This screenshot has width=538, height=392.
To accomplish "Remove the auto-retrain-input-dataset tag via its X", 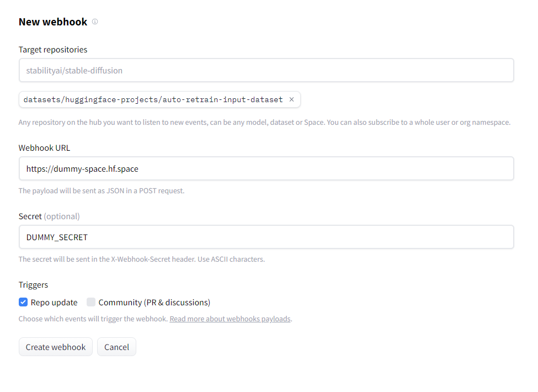I will [x=291, y=99].
